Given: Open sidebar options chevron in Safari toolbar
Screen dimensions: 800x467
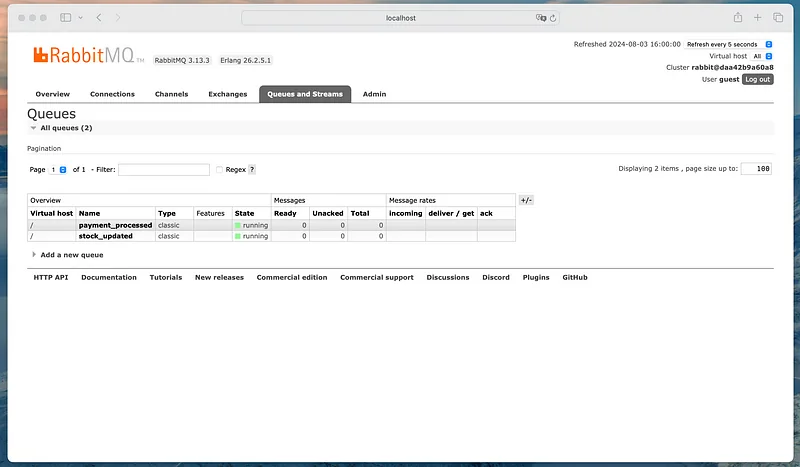Looking at the screenshot, I should (x=81, y=17).
